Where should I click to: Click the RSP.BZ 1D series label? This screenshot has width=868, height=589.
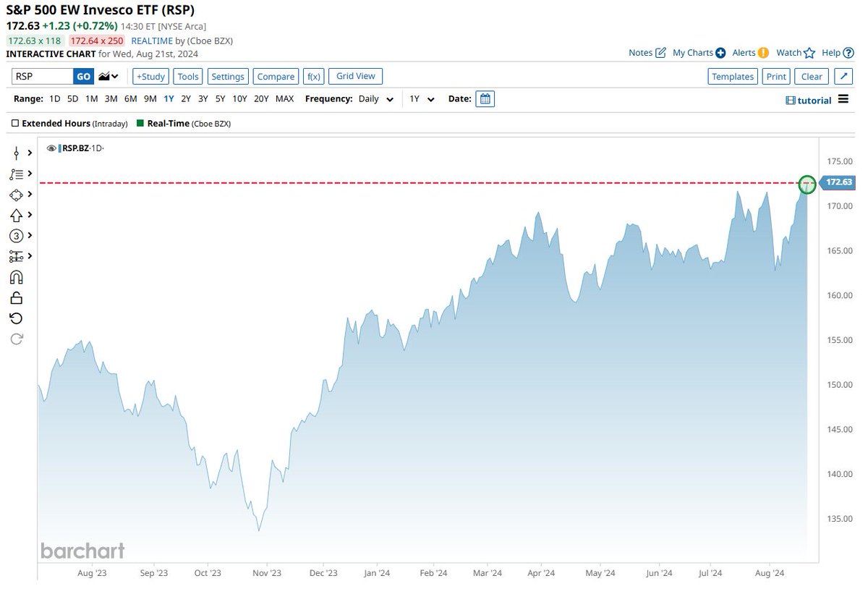[x=81, y=148]
